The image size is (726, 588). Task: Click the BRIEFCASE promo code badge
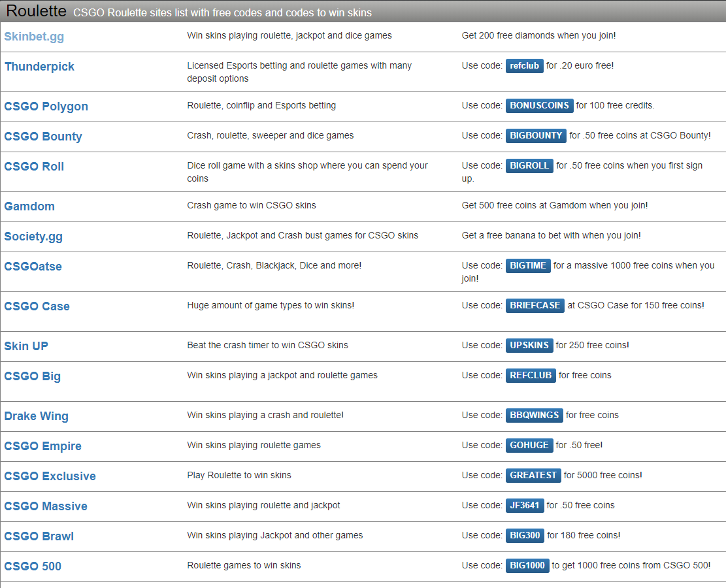(535, 306)
